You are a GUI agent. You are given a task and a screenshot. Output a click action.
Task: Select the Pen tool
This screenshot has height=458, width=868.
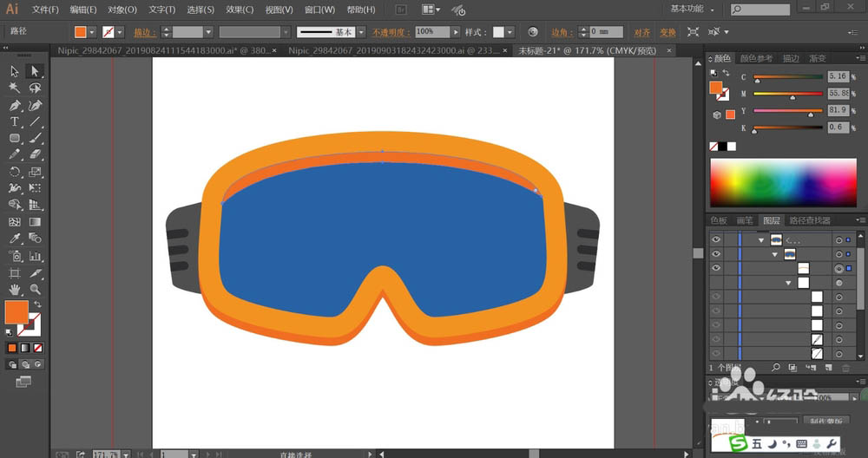[x=15, y=105]
